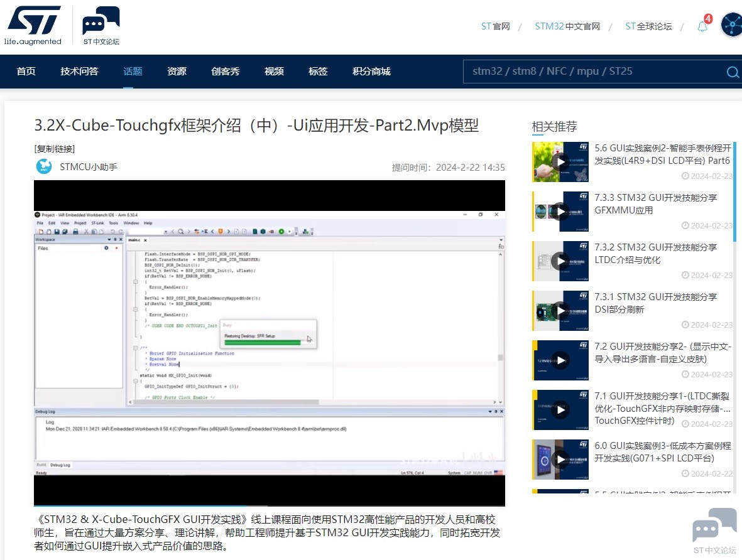Open the 标签 nav tab
742x560 pixels.
318,72
